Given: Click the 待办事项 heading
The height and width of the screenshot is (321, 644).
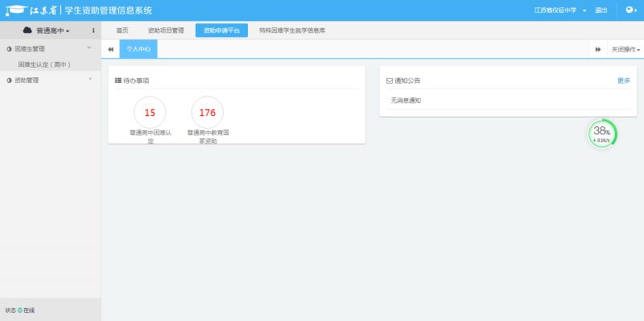Looking at the screenshot, I should tap(136, 80).
